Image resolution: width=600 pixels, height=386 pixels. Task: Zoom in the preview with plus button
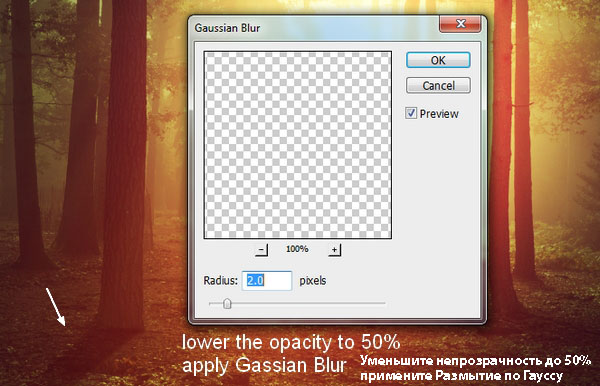point(334,250)
